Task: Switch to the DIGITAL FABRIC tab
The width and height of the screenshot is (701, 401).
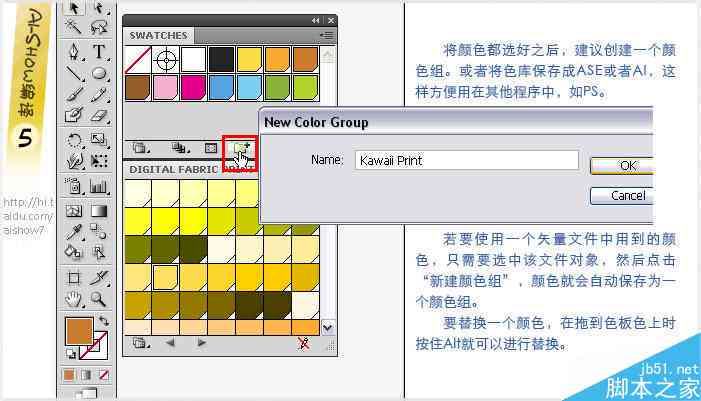Action: [x=173, y=170]
